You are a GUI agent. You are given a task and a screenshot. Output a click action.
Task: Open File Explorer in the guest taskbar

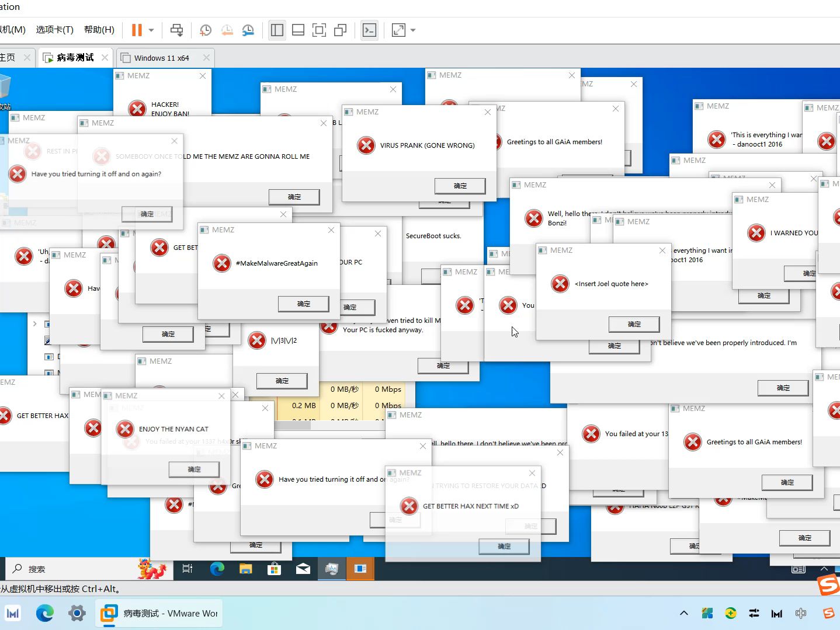tap(245, 569)
